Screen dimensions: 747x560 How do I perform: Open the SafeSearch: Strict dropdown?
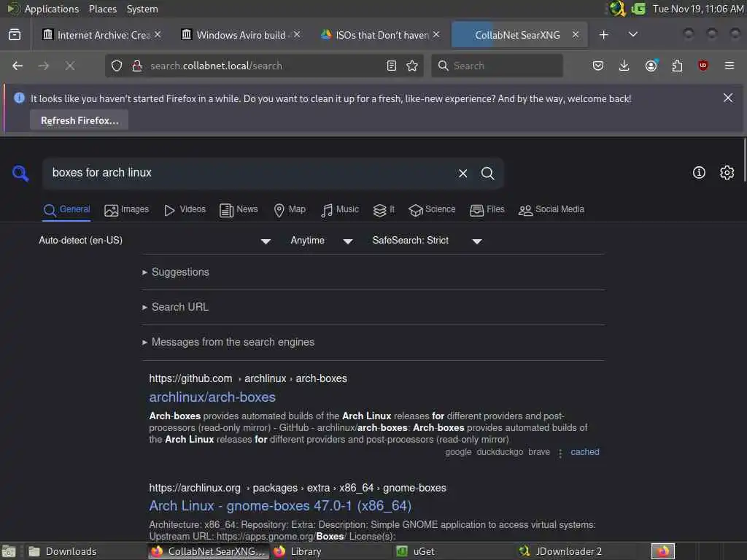pos(427,241)
